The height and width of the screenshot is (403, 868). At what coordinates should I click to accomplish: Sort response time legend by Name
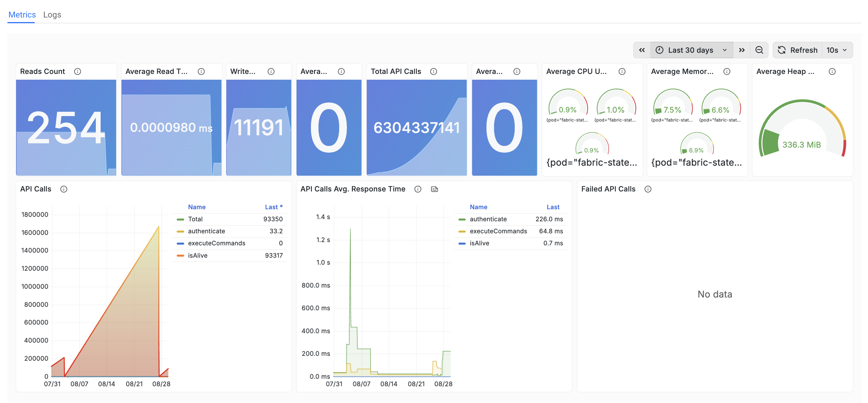pyautogui.click(x=478, y=207)
